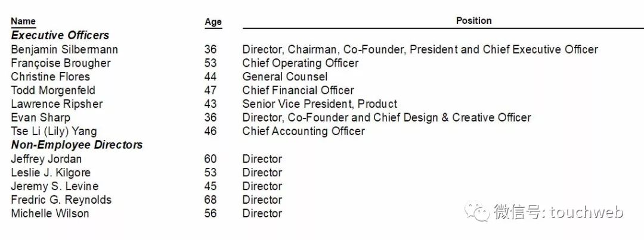This screenshot has width=644, height=240.
Task: Click the name Françoise Brougher
Action: 61,63
